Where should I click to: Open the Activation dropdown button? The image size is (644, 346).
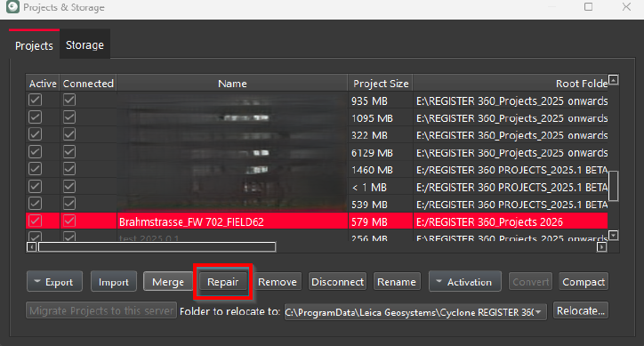[x=465, y=282]
